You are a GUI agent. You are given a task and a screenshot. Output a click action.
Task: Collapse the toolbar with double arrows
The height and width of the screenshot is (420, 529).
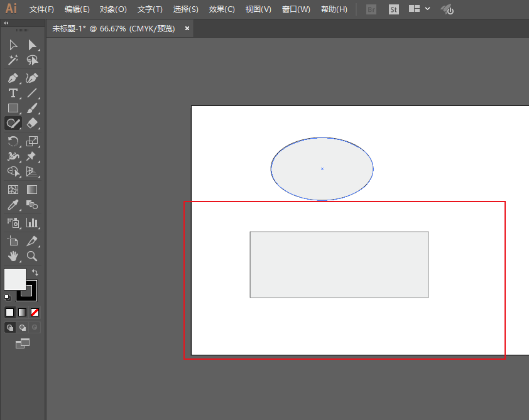coord(8,23)
